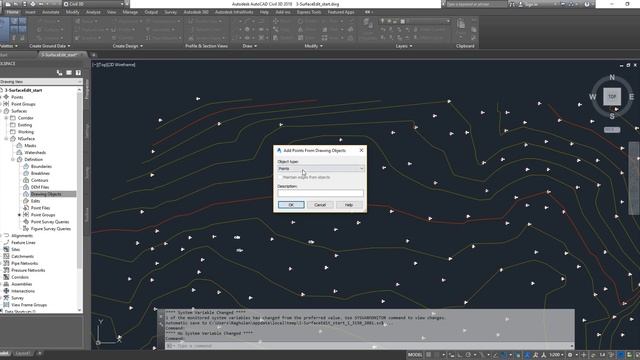The height and width of the screenshot is (360, 640).
Task: Expand the Create Design panel
Action: pos(127,46)
